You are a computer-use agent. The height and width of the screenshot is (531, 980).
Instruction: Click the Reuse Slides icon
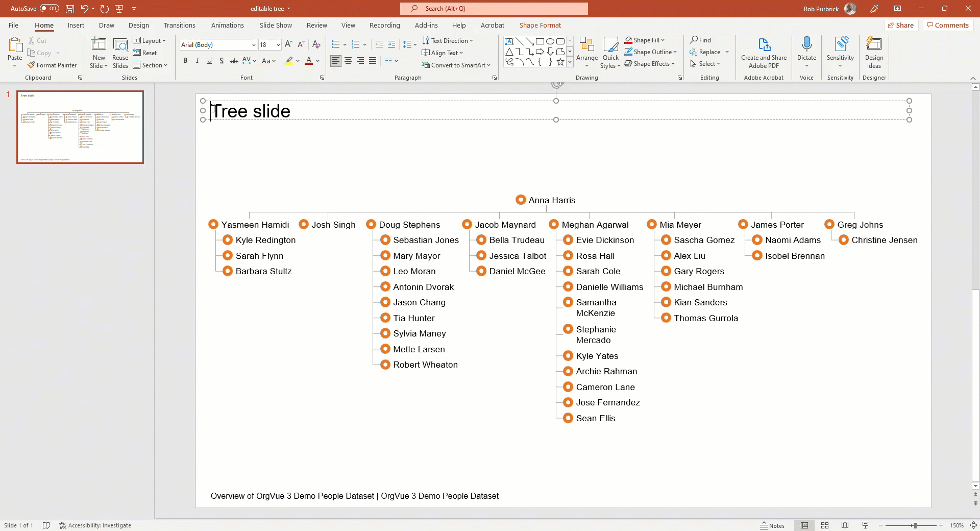(x=120, y=45)
